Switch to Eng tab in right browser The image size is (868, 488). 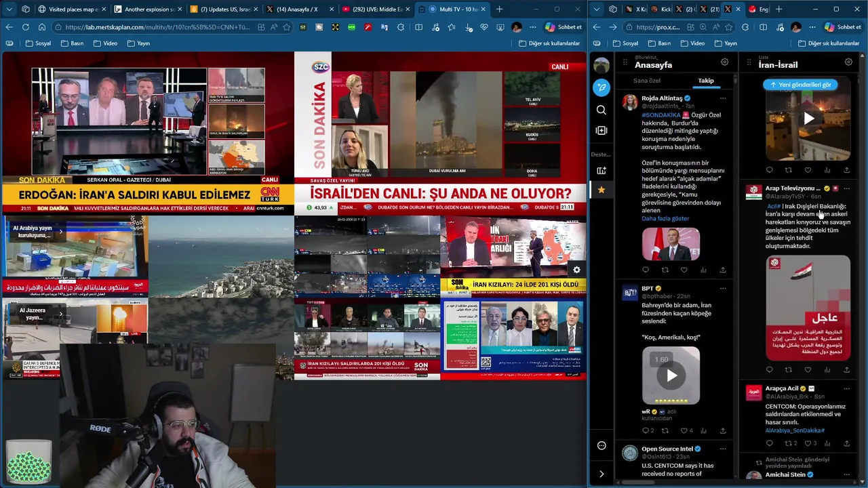point(758,9)
